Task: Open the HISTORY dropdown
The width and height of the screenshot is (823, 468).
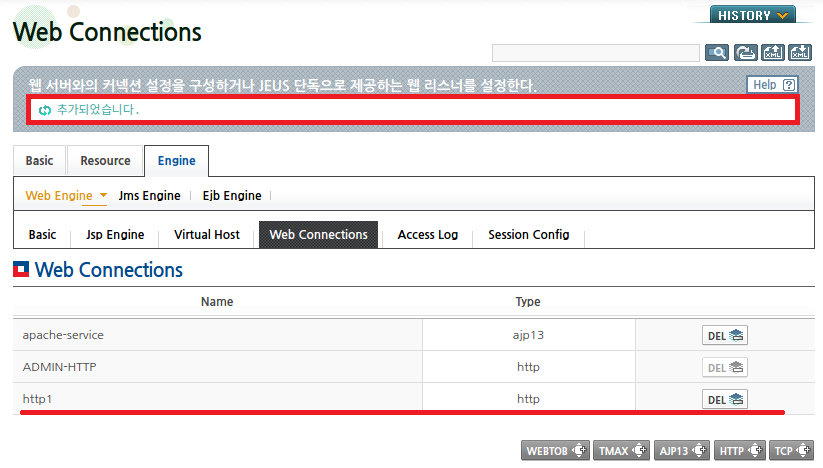Action: click(753, 15)
